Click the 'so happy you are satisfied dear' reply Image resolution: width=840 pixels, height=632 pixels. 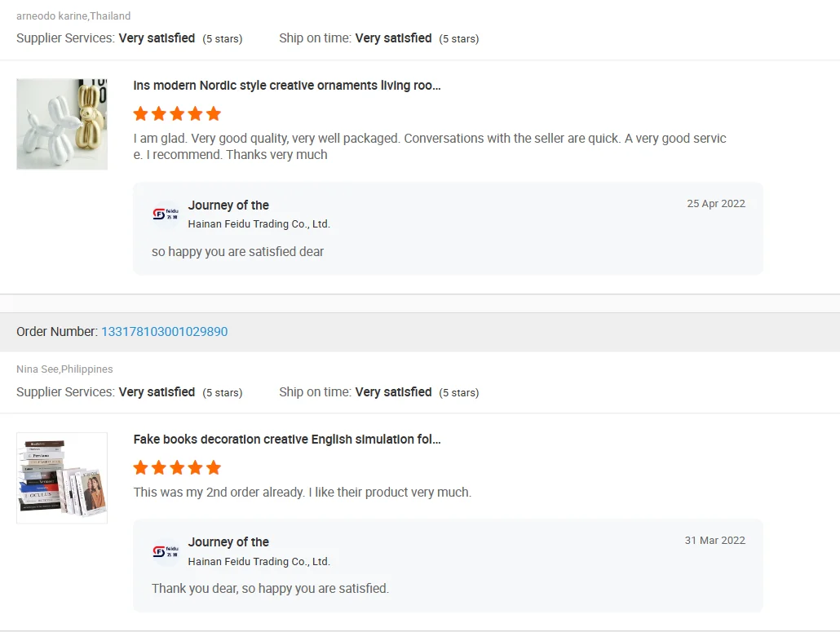coord(237,252)
